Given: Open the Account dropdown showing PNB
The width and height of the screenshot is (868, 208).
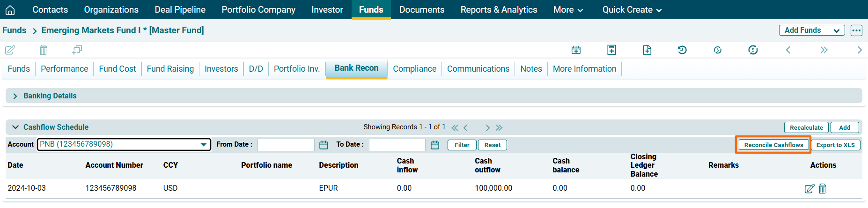Looking at the screenshot, I should (124, 144).
